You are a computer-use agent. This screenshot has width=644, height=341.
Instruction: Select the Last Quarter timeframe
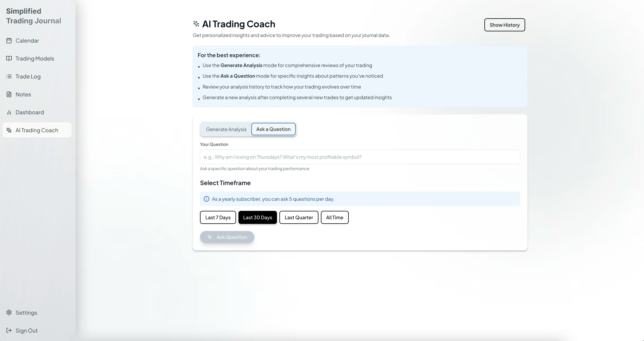[x=298, y=217]
